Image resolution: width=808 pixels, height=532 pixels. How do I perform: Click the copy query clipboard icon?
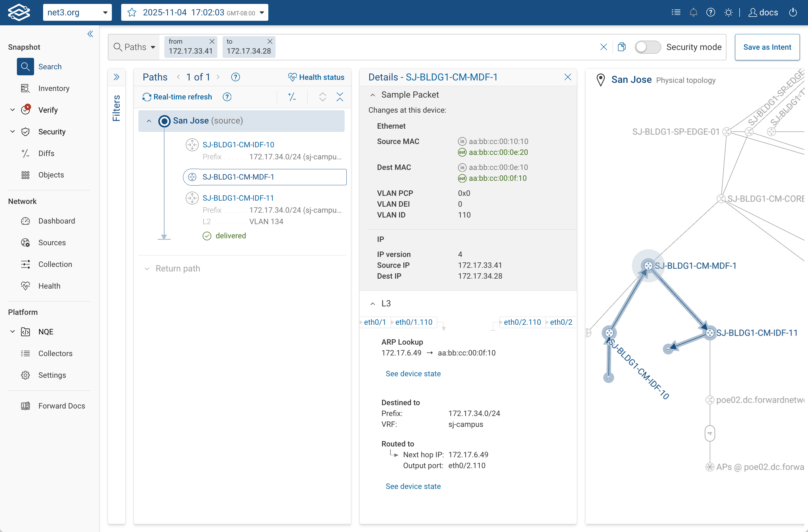tap(621, 47)
